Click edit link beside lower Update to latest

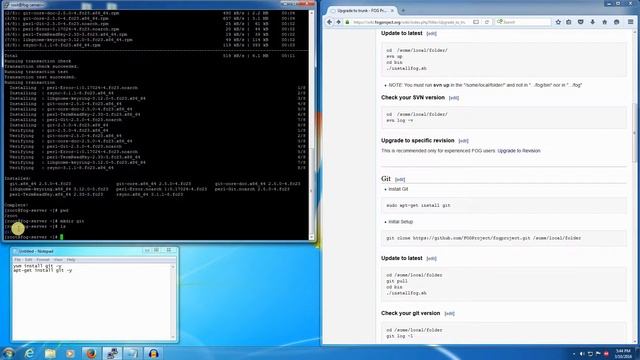click(431, 258)
